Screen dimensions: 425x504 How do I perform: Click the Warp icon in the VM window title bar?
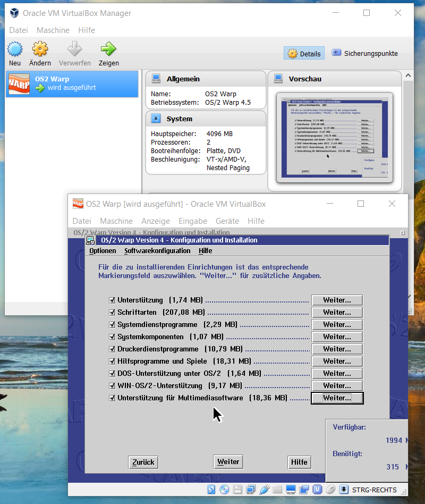78,204
